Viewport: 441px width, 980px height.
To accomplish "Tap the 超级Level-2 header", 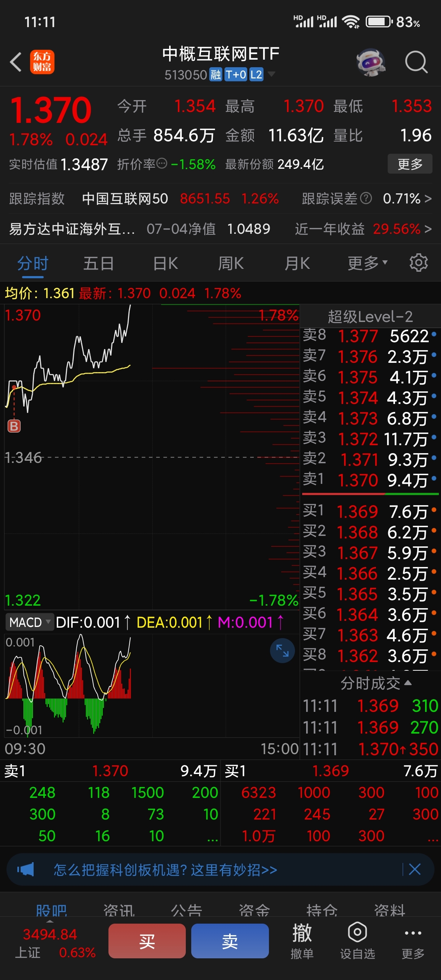I will pyautogui.click(x=370, y=316).
